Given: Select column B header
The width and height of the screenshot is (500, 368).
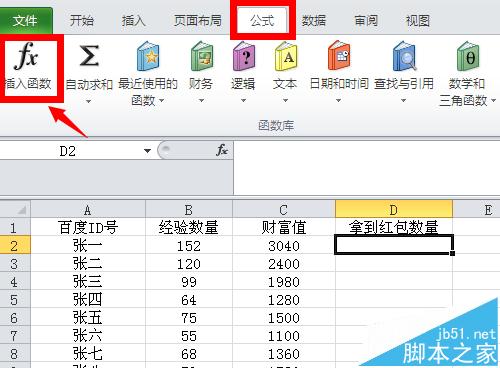Looking at the screenshot, I should tap(189, 210).
